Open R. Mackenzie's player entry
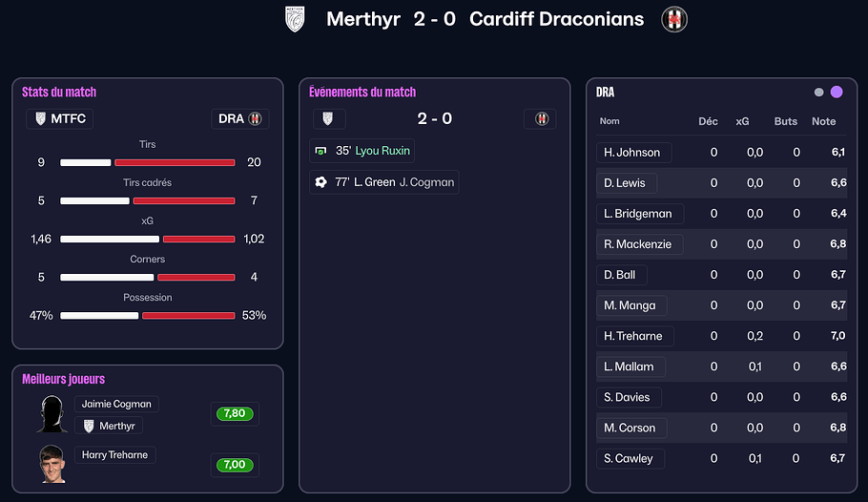 637,243
